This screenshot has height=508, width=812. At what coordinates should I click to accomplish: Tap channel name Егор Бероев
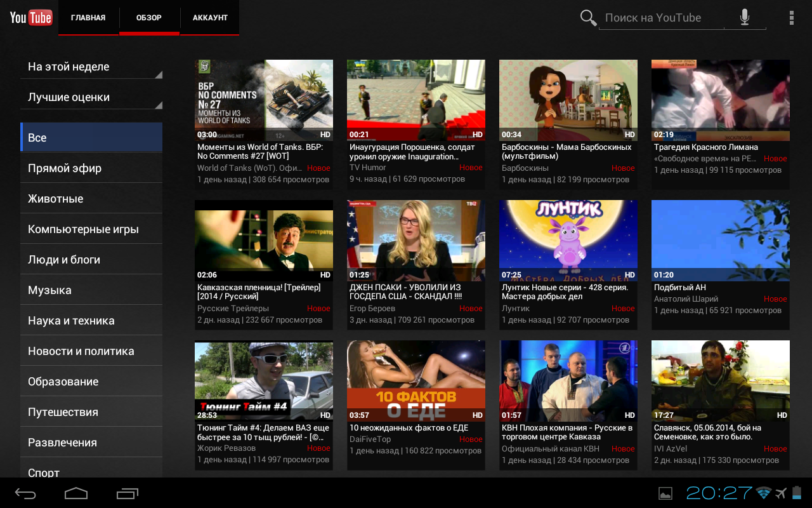click(372, 308)
